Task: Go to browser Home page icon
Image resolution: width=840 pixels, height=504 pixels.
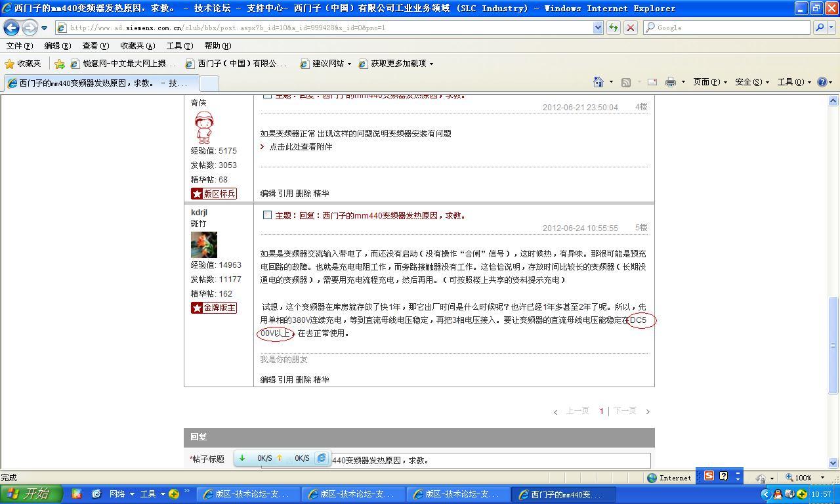Action: point(598,82)
